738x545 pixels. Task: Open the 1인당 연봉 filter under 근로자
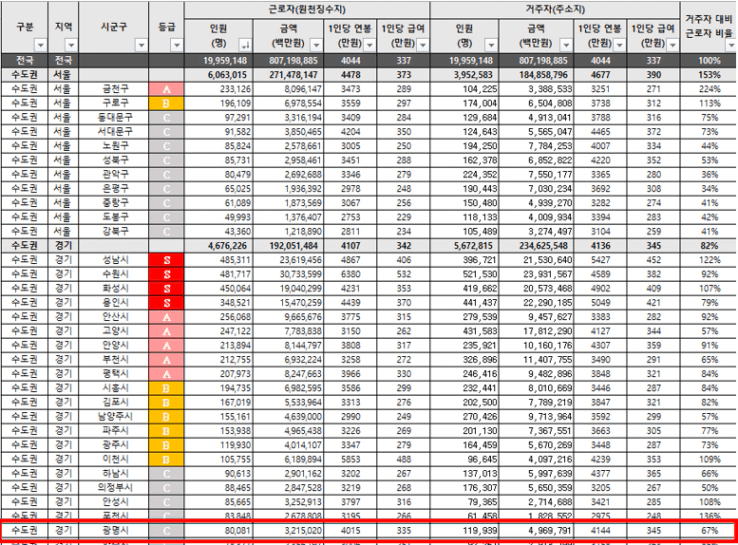[369, 45]
